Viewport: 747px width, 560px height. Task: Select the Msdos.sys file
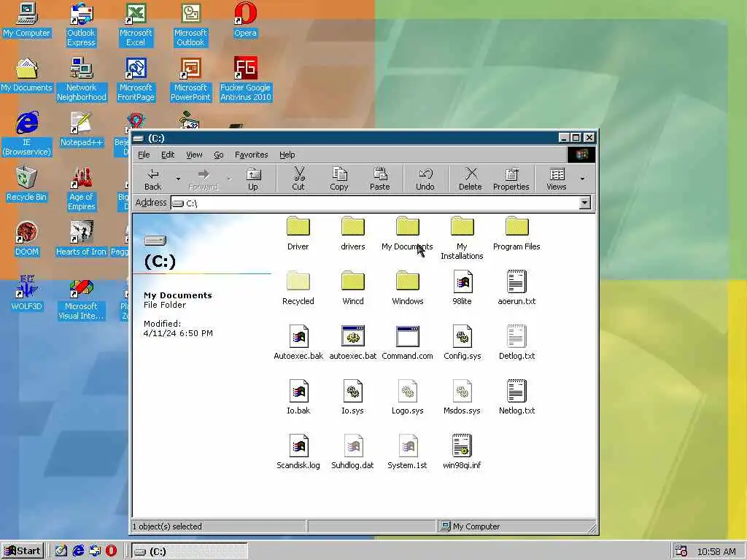462,397
